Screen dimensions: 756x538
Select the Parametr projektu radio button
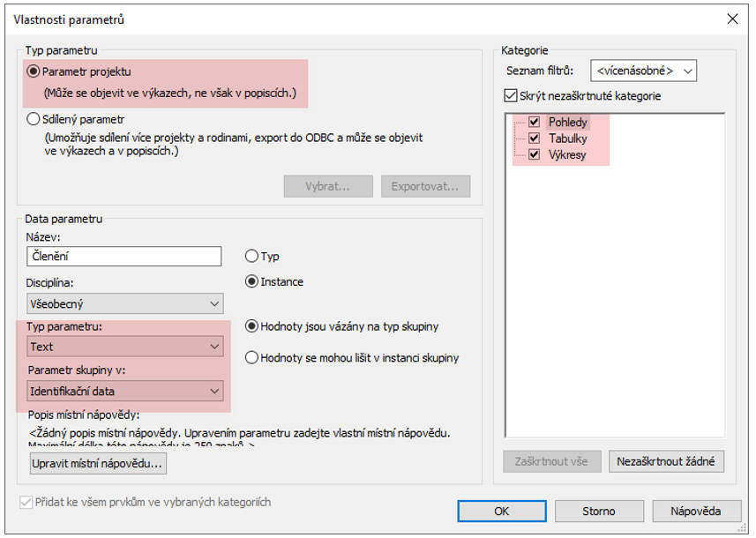pyautogui.click(x=34, y=72)
